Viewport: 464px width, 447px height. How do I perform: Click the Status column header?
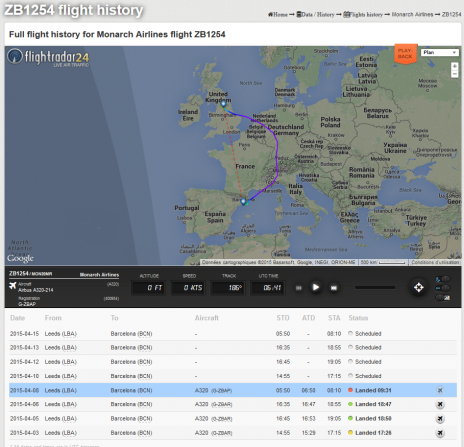point(358,318)
